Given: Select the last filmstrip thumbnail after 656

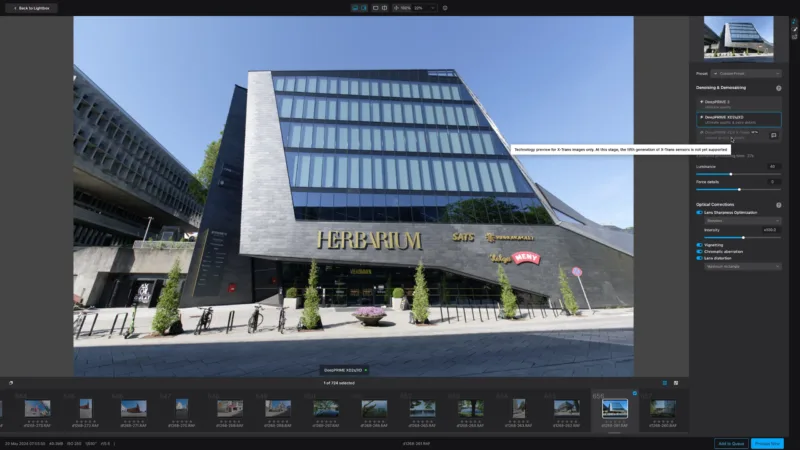Looking at the screenshot, I should [x=663, y=409].
